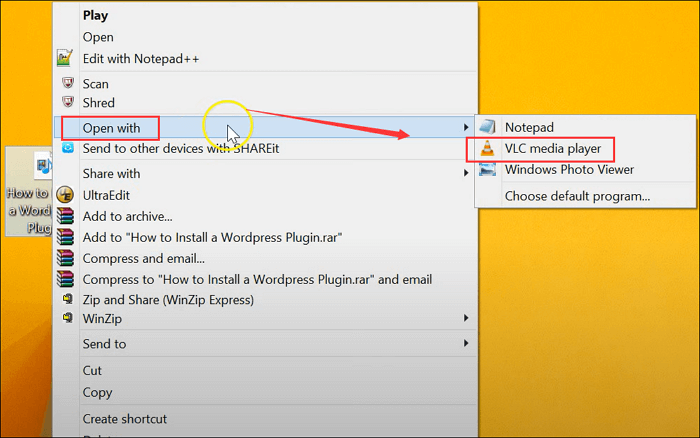Select the media file icon on the desktop
Viewport: 700px width, 438px height.
click(x=43, y=166)
